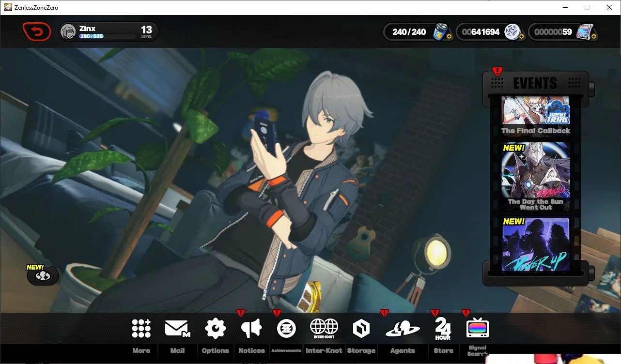Click the 280/635 experience progress bar

pos(107,36)
